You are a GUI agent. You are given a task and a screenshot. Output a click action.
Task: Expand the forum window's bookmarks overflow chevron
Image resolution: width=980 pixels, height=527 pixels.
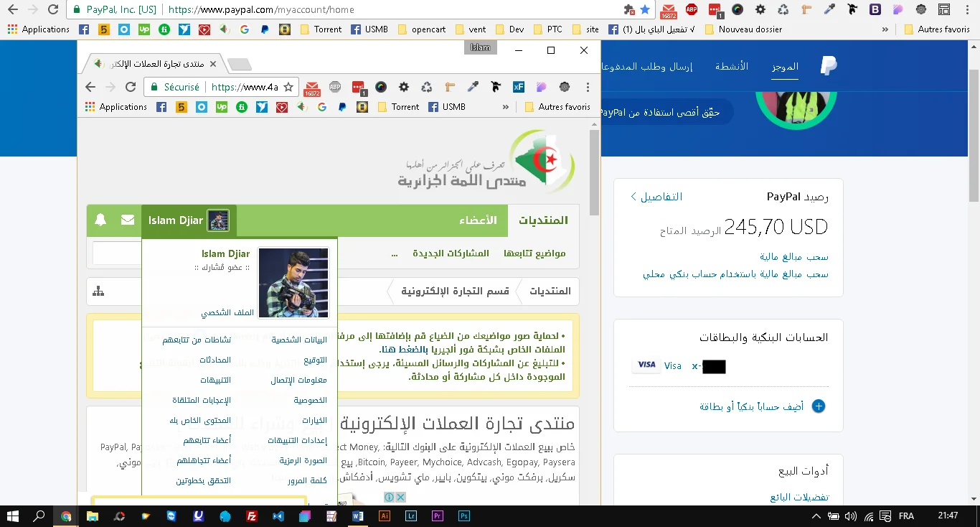(x=506, y=107)
